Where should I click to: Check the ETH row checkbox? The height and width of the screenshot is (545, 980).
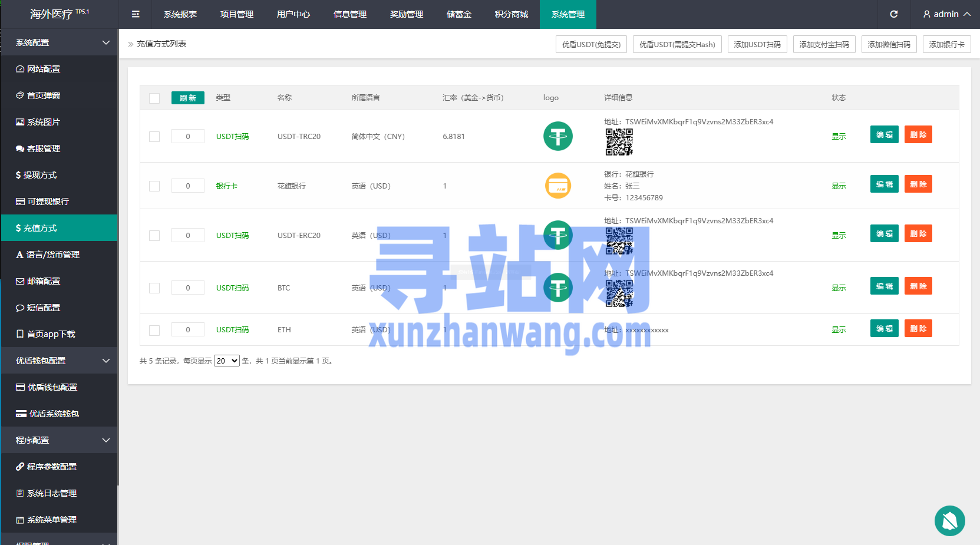(x=154, y=331)
